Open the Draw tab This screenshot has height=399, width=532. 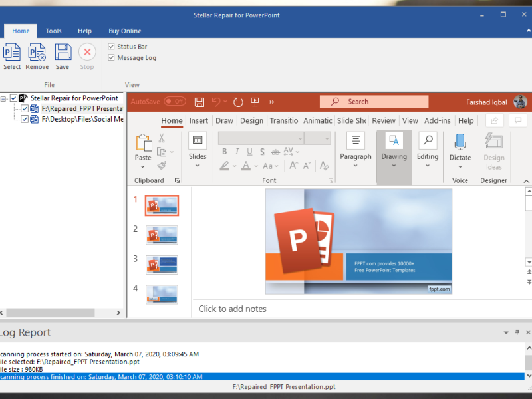point(224,121)
